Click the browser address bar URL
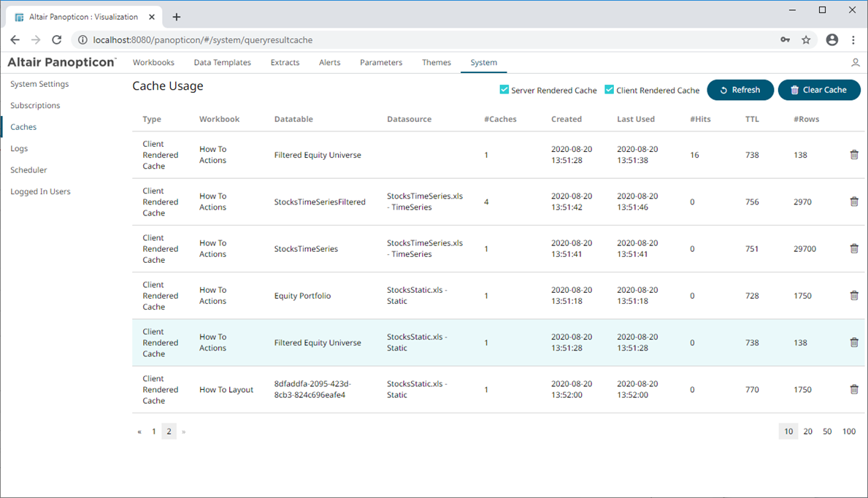Image resolution: width=868 pixels, height=498 pixels. (x=203, y=40)
